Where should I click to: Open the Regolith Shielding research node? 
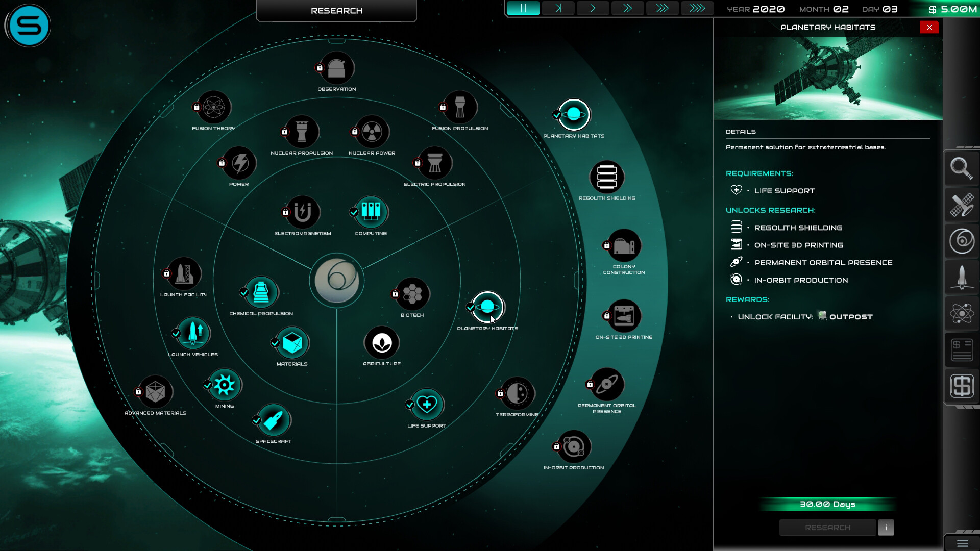607,177
